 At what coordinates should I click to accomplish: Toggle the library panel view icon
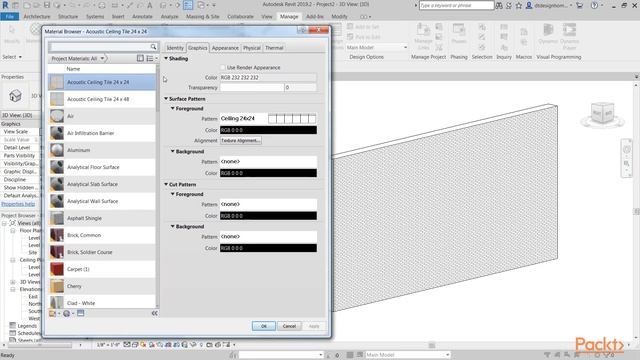[140, 58]
